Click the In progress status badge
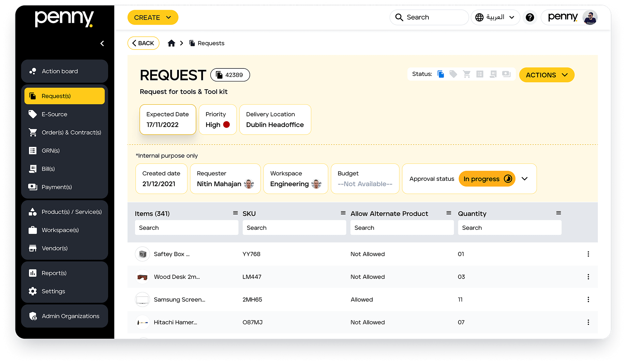This screenshot has width=626, height=364. tap(487, 179)
